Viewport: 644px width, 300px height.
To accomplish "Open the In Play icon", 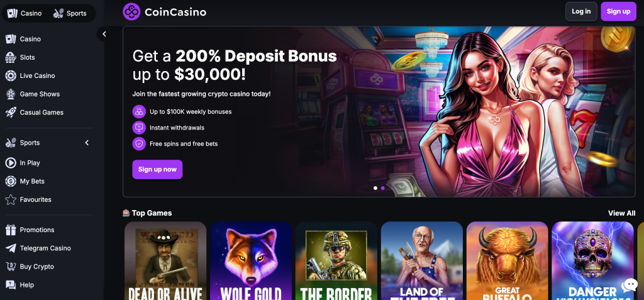I will 10,163.
